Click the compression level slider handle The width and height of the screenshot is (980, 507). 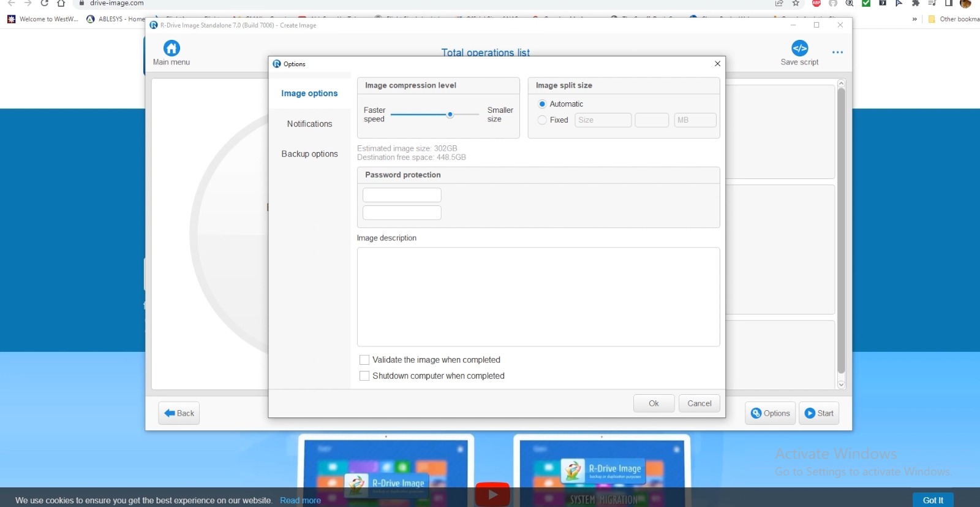450,115
